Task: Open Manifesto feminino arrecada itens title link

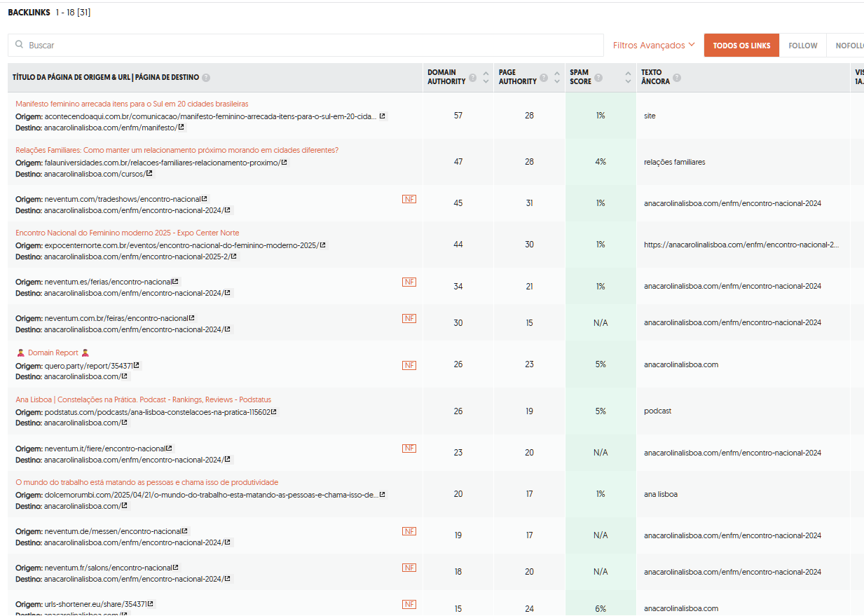Action: tap(132, 104)
